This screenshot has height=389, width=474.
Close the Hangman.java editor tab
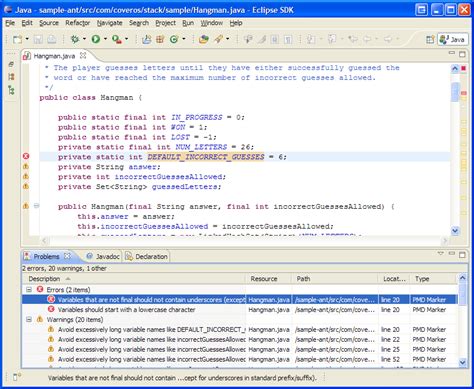[x=83, y=55]
